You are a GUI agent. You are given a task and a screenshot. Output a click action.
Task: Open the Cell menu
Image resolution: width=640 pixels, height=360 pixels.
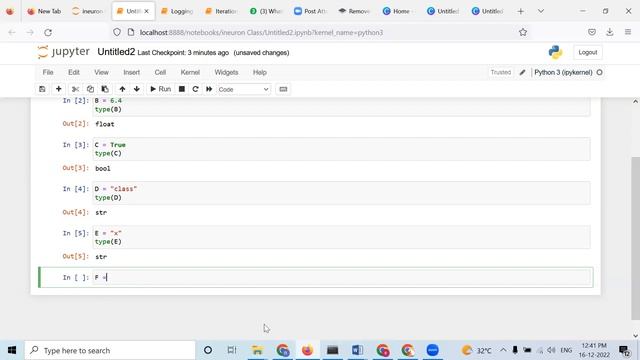pos(160,72)
